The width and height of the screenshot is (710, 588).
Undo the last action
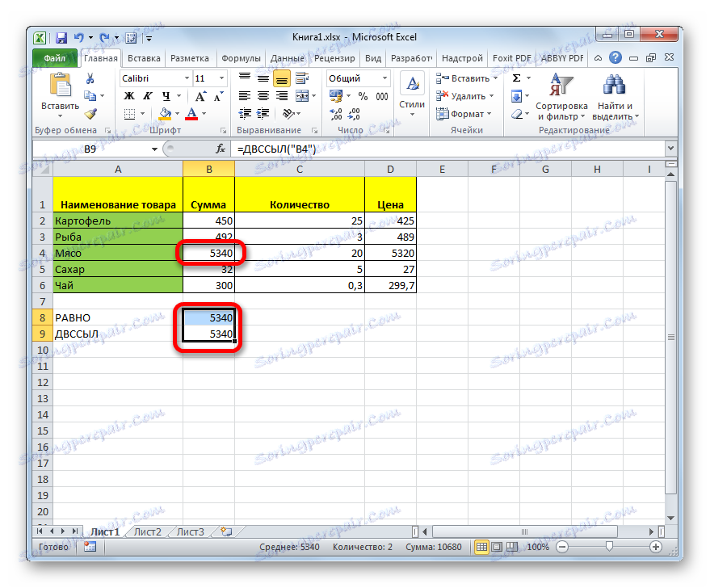[79, 38]
